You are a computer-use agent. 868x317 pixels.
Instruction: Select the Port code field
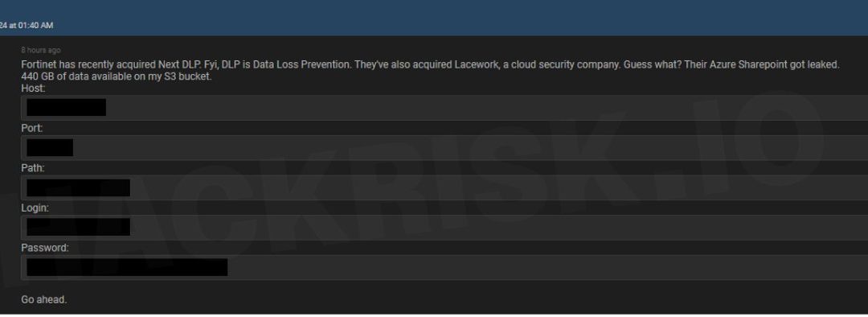click(x=444, y=147)
